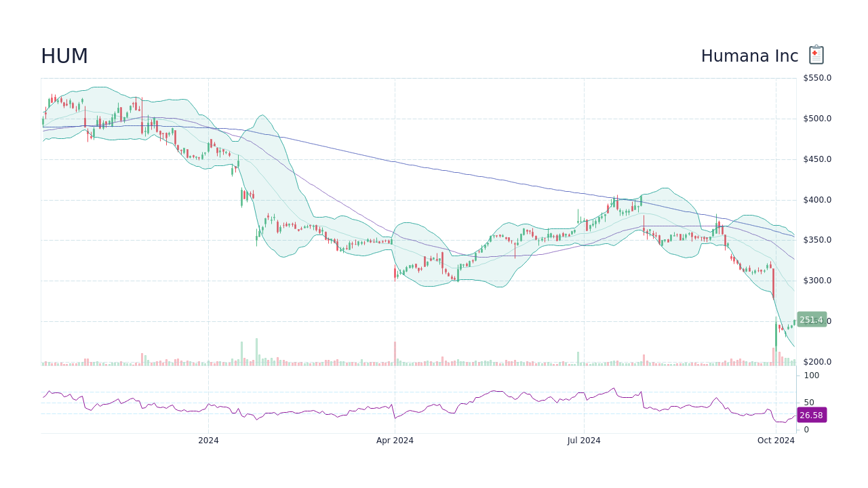Viewport: 868px width, 488px height.
Task: Click the RSI 50 scale label
Action: pos(809,403)
